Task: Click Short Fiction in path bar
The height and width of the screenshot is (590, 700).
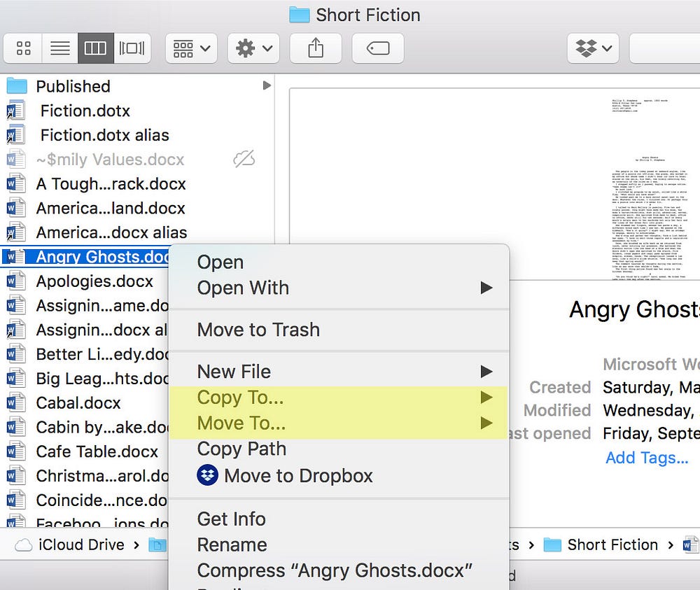Action: (612, 545)
